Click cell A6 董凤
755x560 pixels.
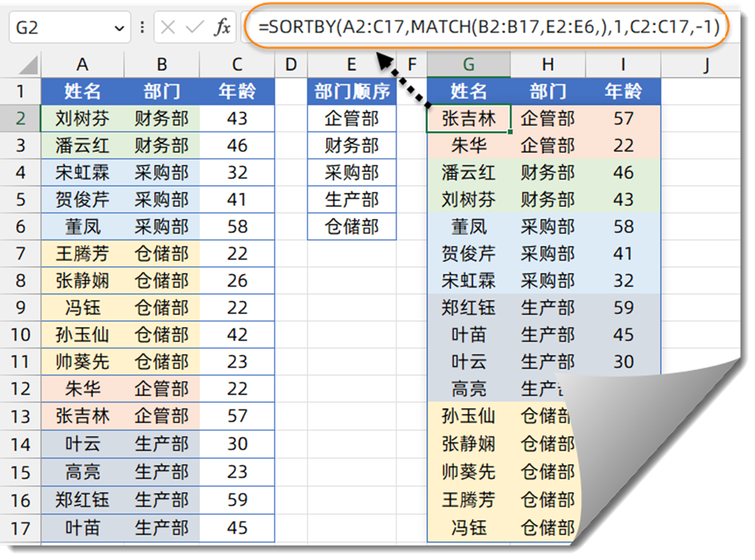click(x=82, y=227)
